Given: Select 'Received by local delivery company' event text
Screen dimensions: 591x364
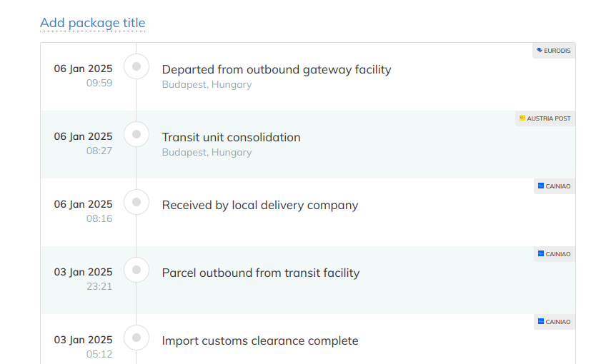Looking at the screenshot, I should [260, 205].
